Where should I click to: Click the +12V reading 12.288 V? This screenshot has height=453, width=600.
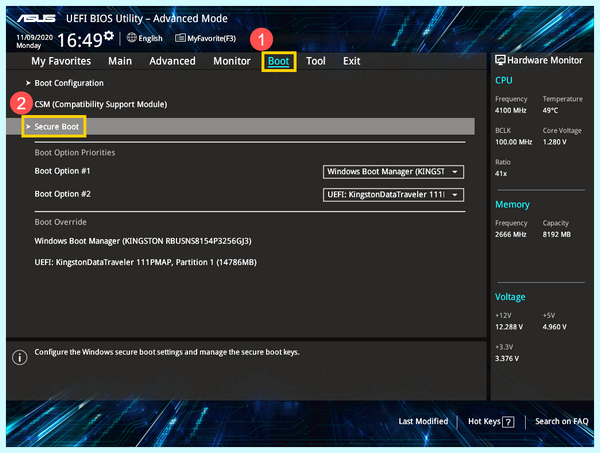click(509, 327)
